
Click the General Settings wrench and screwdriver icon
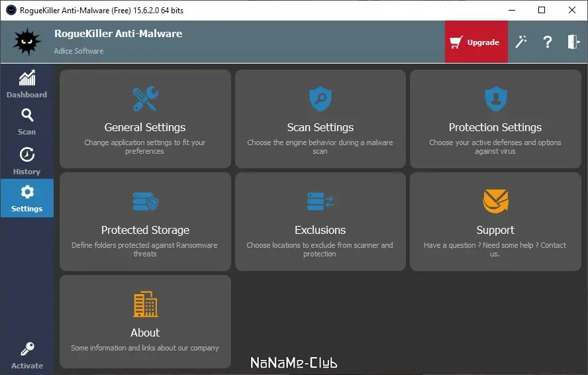(x=145, y=99)
